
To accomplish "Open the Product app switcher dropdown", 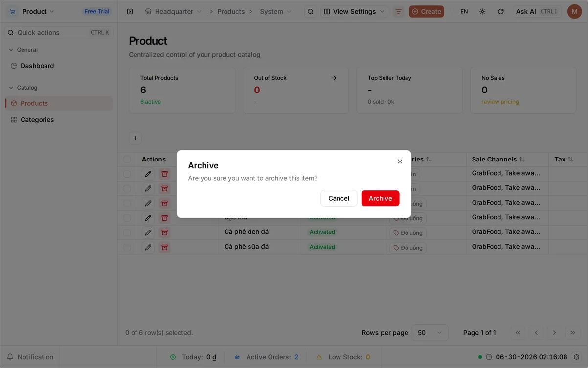I will pos(38,11).
